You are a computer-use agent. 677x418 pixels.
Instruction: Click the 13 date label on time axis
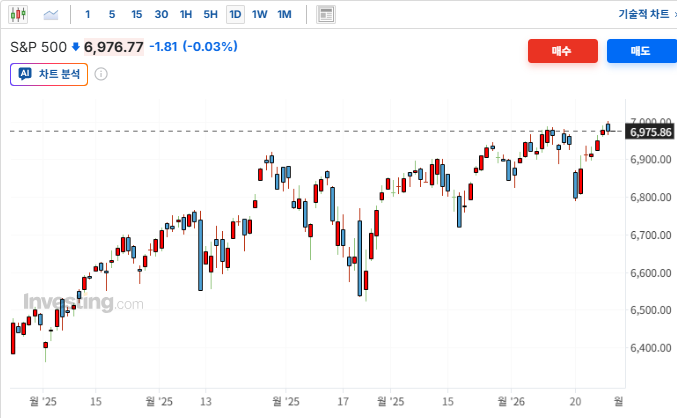tap(206, 402)
